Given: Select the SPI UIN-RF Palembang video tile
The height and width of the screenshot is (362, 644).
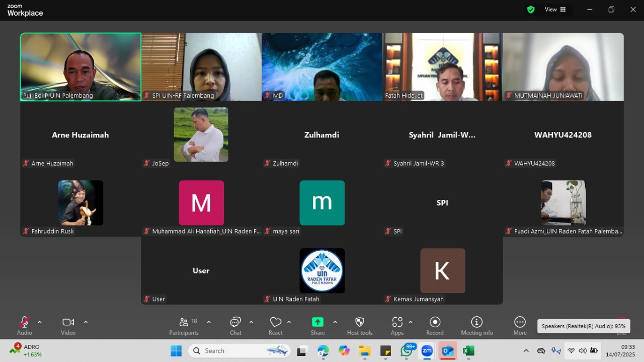Looking at the screenshot, I should [x=201, y=67].
